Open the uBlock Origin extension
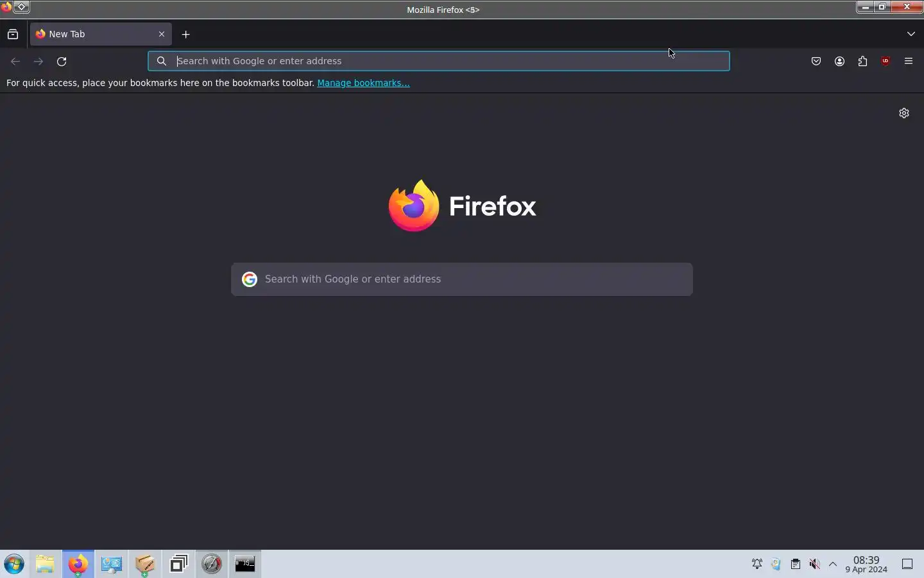This screenshot has width=924, height=578. [x=886, y=62]
